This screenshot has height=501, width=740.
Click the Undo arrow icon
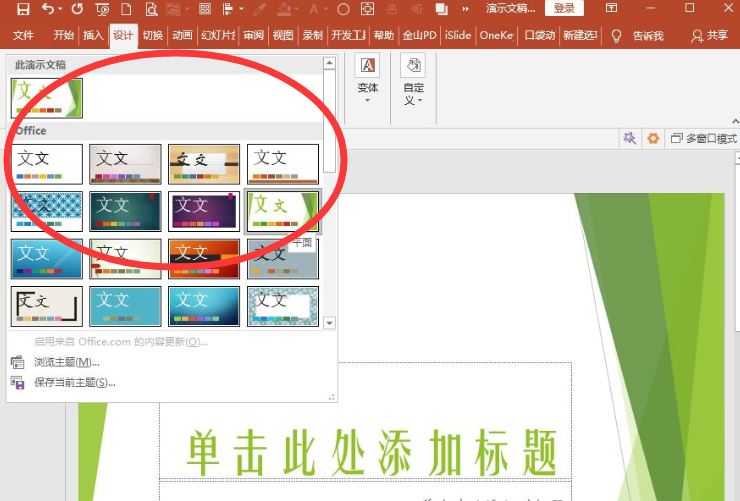click(x=49, y=8)
